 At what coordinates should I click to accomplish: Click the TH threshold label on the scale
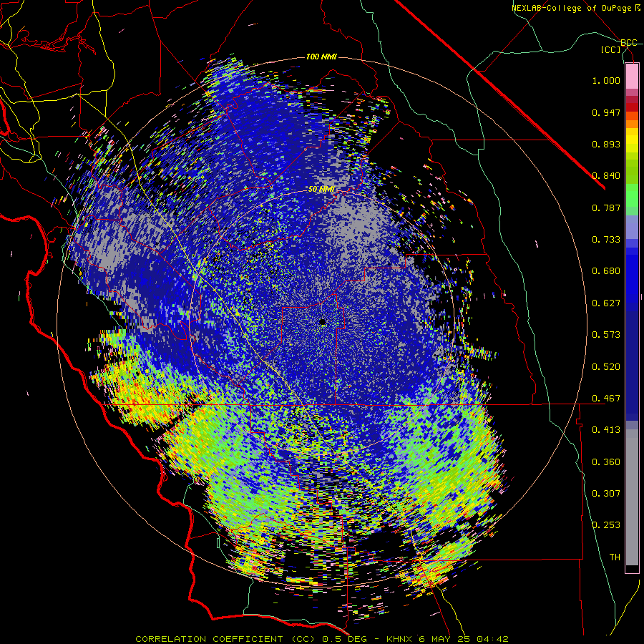tap(615, 557)
